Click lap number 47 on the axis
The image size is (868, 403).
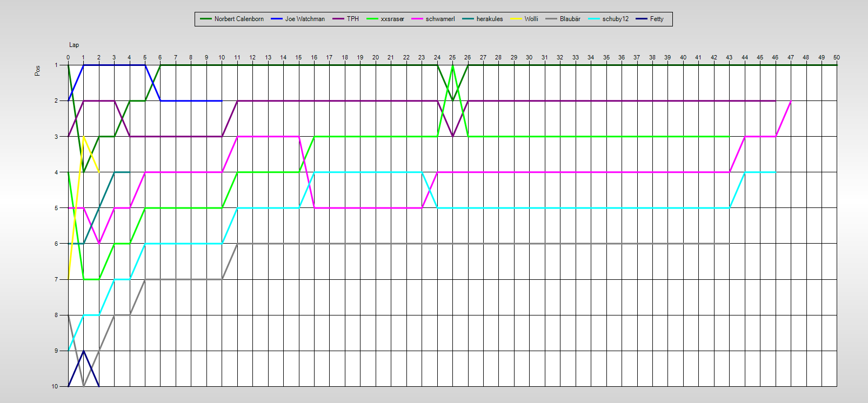click(x=791, y=57)
